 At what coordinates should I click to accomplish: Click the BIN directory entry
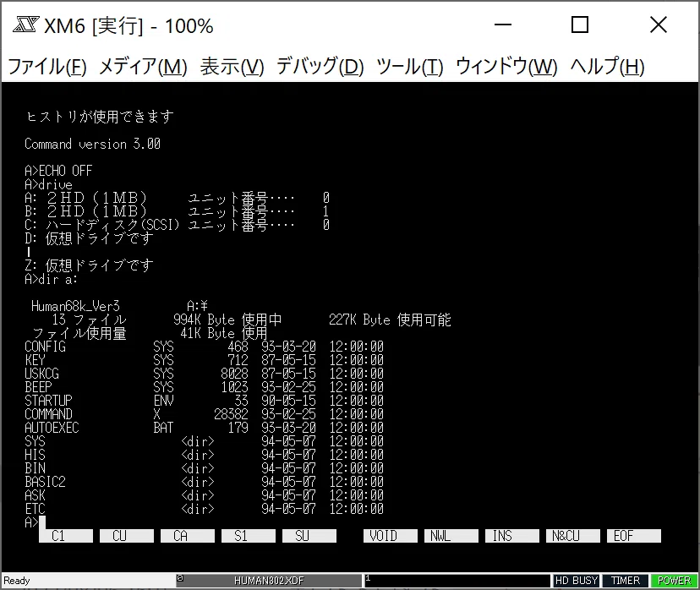(204, 468)
